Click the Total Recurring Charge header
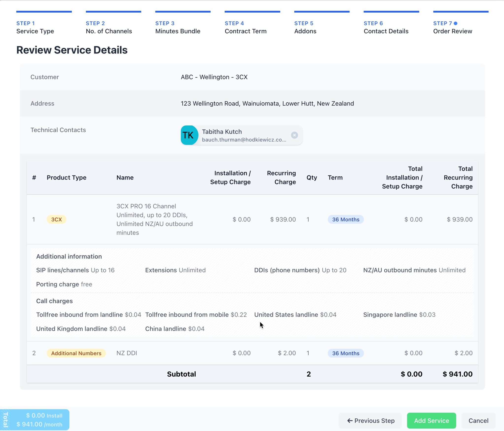Screen dimensions: 504x431 click(x=458, y=178)
